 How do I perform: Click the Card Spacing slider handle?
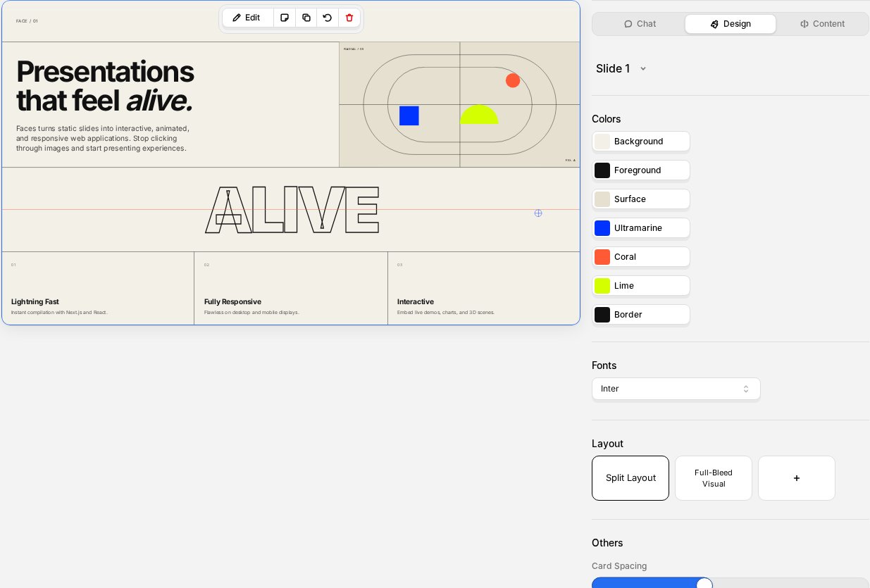[704, 584]
